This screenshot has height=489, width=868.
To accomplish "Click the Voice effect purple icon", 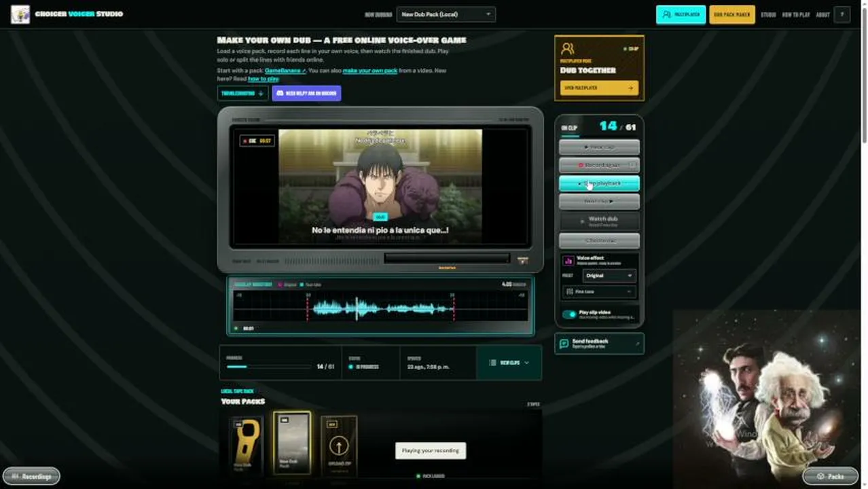I will tap(569, 260).
